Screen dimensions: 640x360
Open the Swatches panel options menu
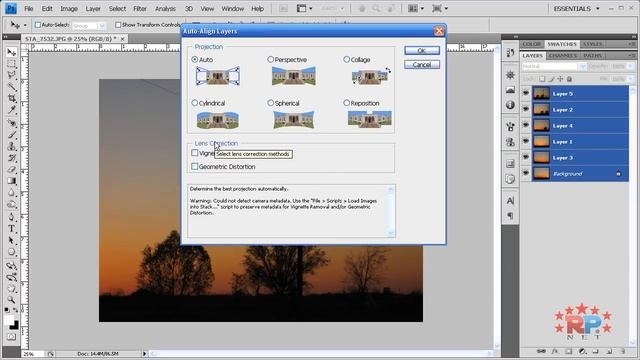[x=631, y=44]
